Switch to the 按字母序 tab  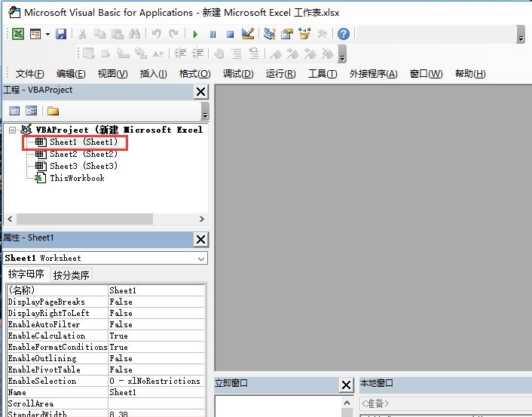tap(26, 274)
